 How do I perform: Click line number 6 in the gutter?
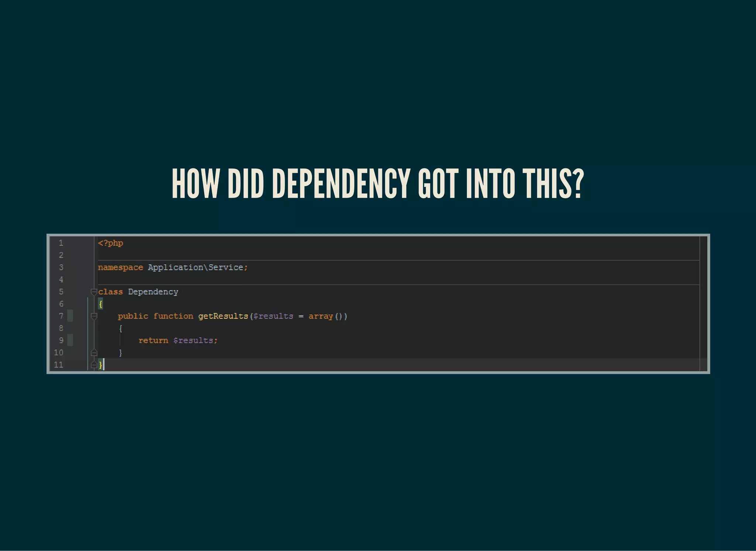[61, 304]
